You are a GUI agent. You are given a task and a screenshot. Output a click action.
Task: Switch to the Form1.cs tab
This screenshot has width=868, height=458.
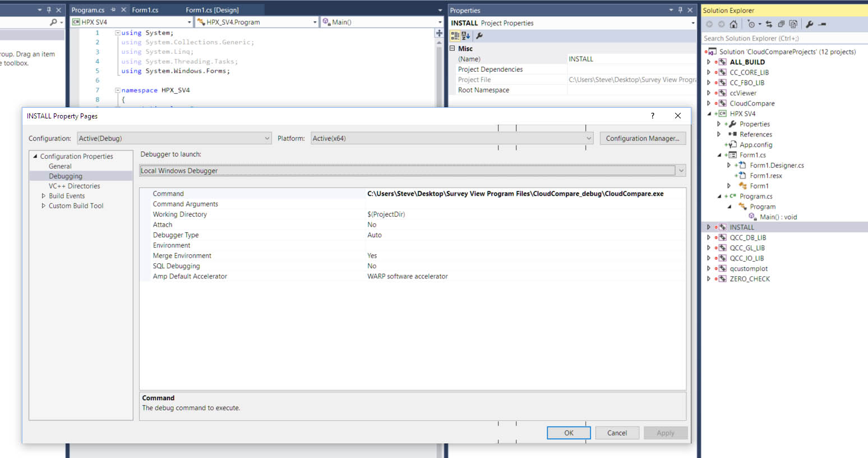click(x=145, y=10)
